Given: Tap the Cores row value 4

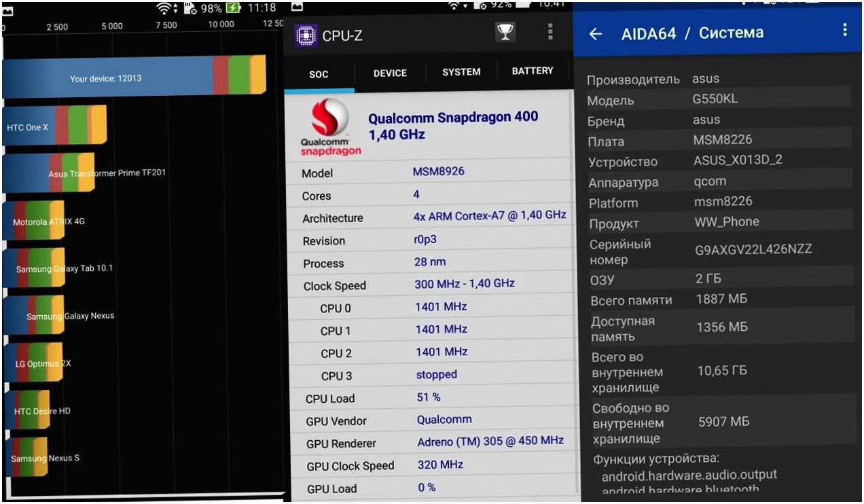Looking at the screenshot, I should coord(416,194).
